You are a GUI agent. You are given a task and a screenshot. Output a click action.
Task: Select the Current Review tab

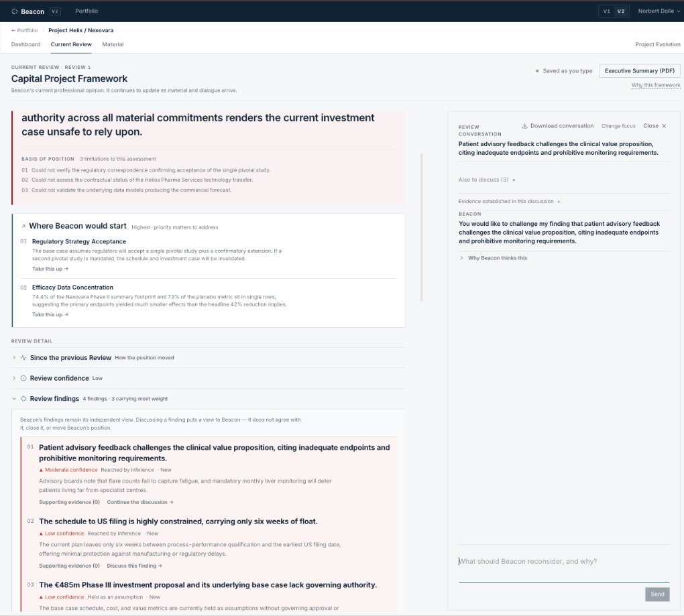pyautogui.click(x=71, y=44)
